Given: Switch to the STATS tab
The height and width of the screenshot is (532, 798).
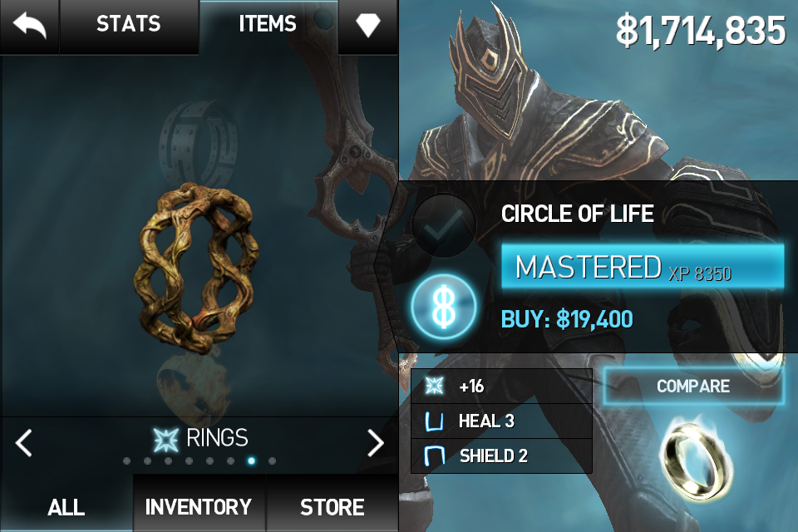Looking at the screenshot, I should [129, 24].
